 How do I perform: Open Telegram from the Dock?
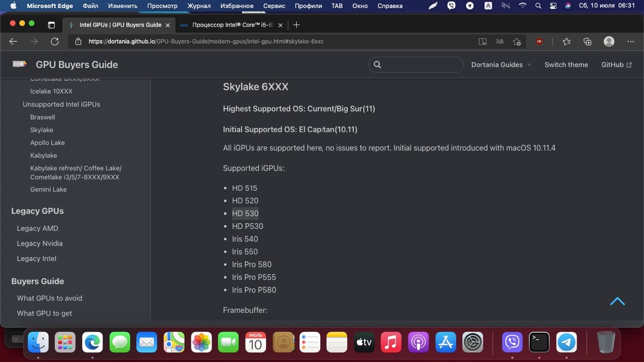pos(567,342)
